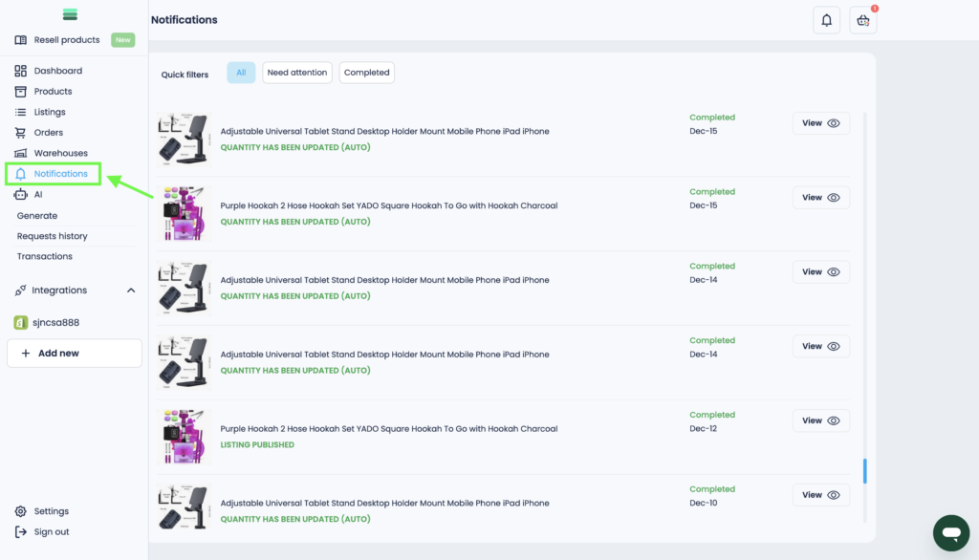View the Dec-12 Listing Published notification
The height and width of the screenshot is (560, 979).
820,420
